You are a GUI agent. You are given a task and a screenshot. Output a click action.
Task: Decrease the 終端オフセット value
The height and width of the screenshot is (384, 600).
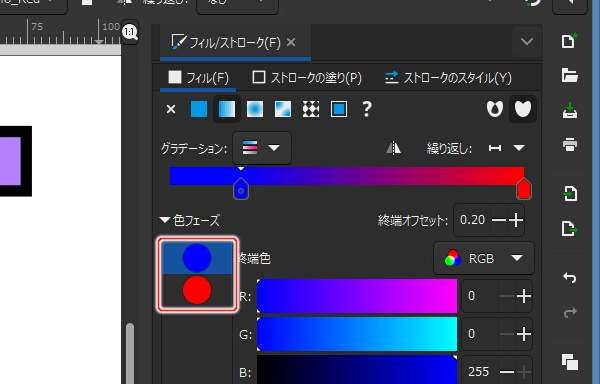499,220
